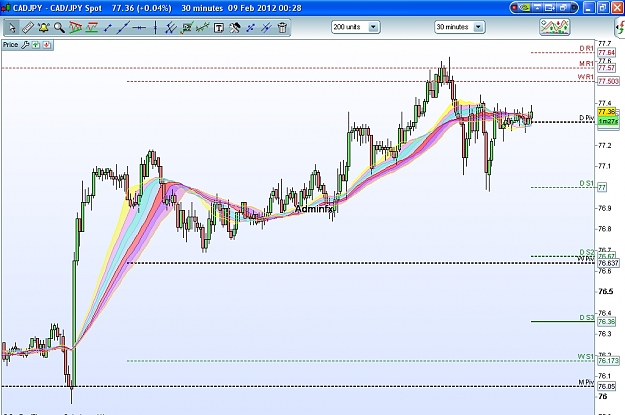Click the blue slashed line icon beside the trash
The image size is (625, 415).
(266, 28)
